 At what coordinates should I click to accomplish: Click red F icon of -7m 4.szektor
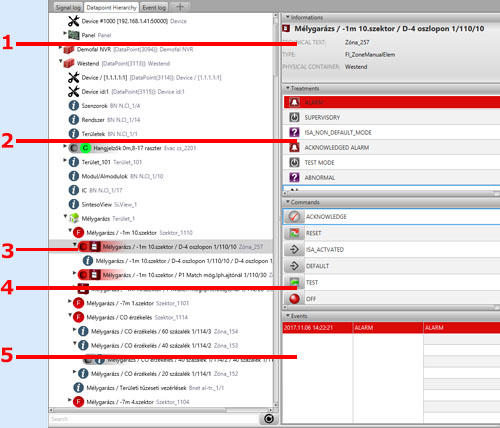click(x=78, y=402)
